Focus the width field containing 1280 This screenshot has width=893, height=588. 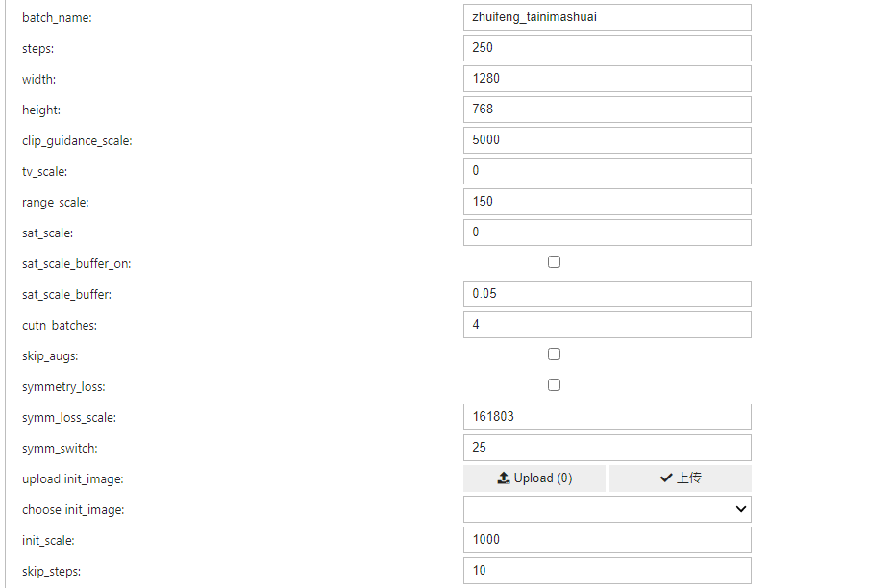[x=607, y=79]
